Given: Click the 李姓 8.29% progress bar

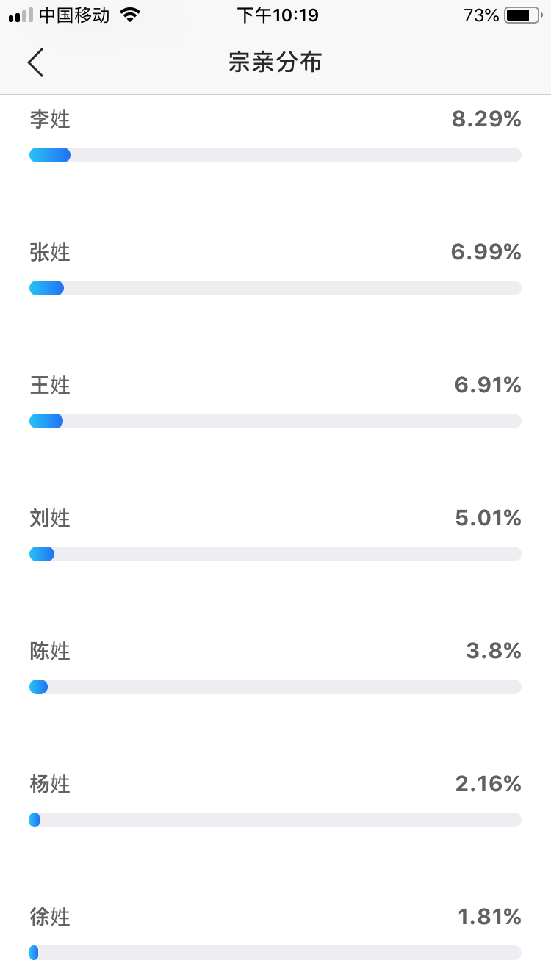Looking at the screenshot, I should (x=275, y=155).
